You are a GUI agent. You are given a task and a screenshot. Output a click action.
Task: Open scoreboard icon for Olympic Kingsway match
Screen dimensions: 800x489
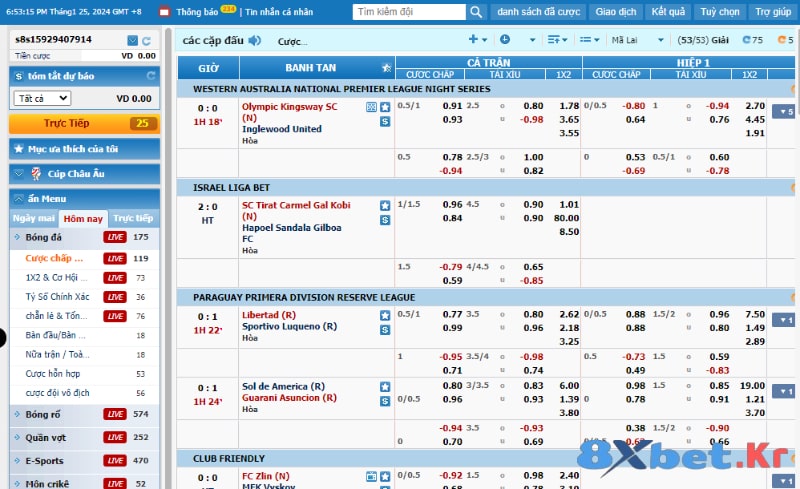[371, 107]
